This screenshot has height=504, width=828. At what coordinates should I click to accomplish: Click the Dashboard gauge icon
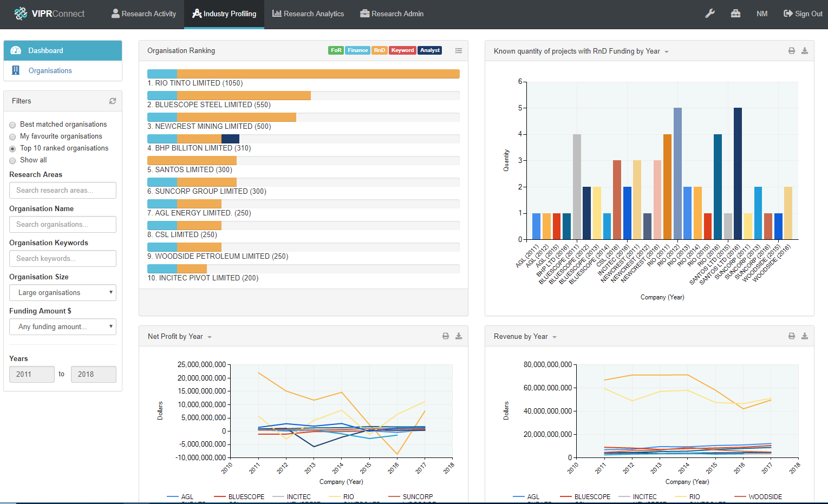click(x=16, y=50)
